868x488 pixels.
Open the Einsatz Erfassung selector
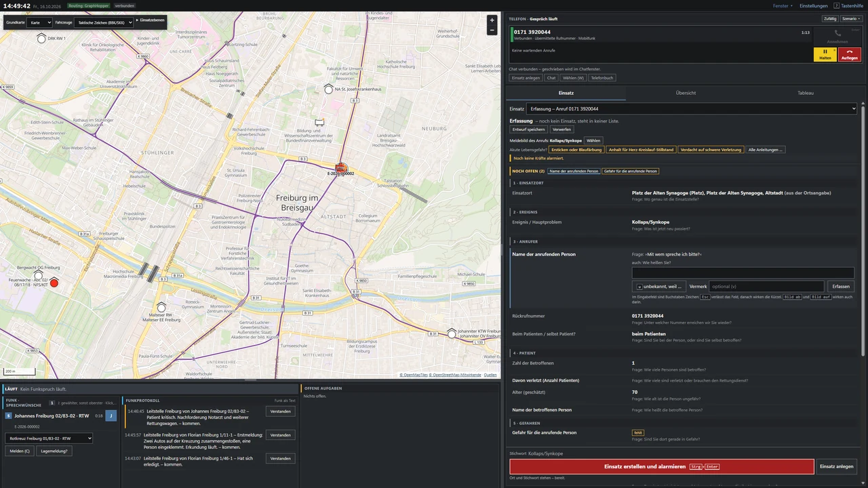tap(692, 108)
